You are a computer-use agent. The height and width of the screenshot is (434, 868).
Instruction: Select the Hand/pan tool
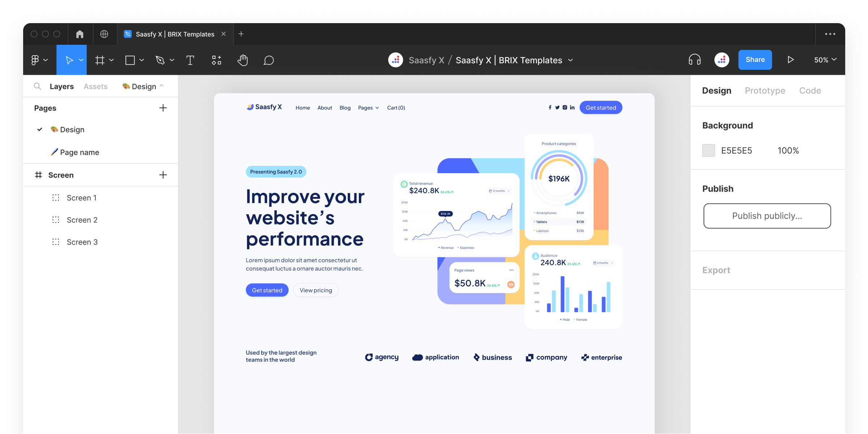(x=242, y=60)
